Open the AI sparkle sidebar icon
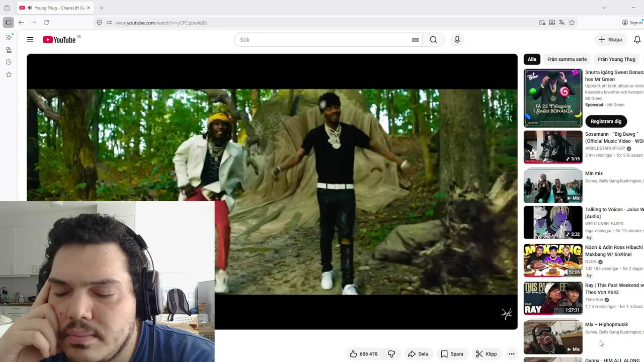 pos(9,37)
